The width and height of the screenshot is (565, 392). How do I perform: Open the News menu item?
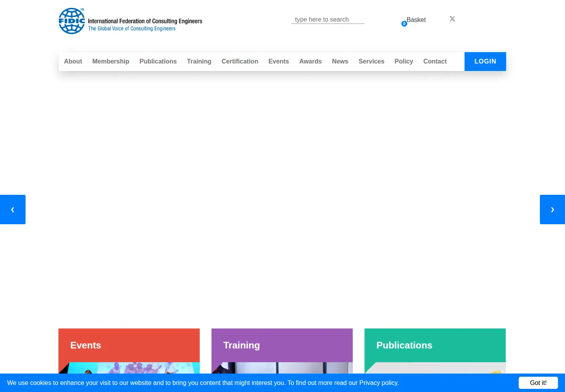point(340,62)
